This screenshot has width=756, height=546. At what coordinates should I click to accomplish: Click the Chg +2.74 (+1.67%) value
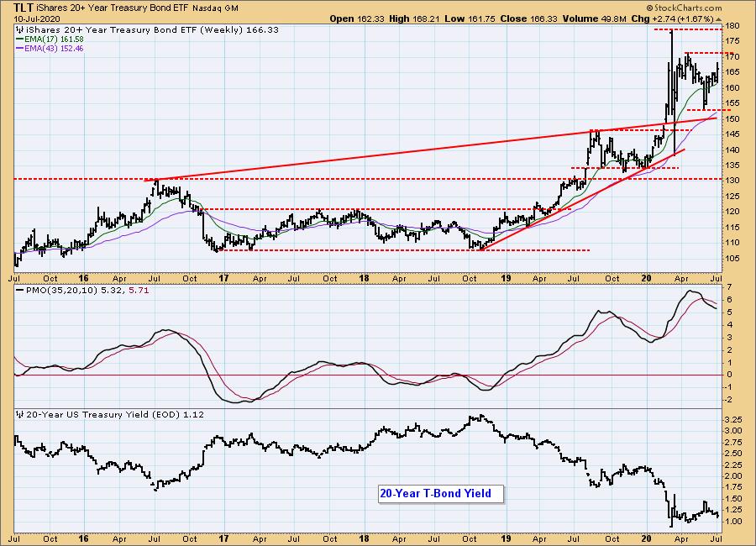[x=672, y=18]
